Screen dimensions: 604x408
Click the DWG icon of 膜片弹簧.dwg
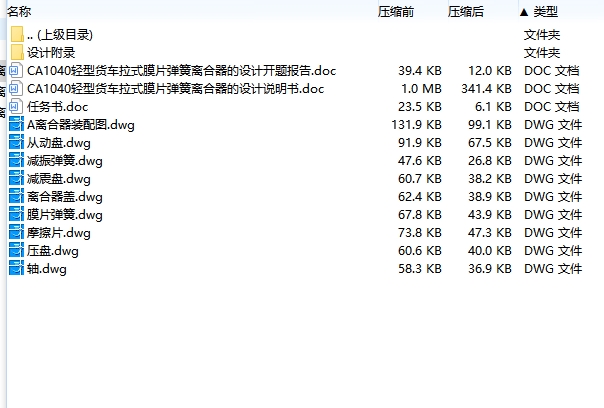[x=17, y=214]
